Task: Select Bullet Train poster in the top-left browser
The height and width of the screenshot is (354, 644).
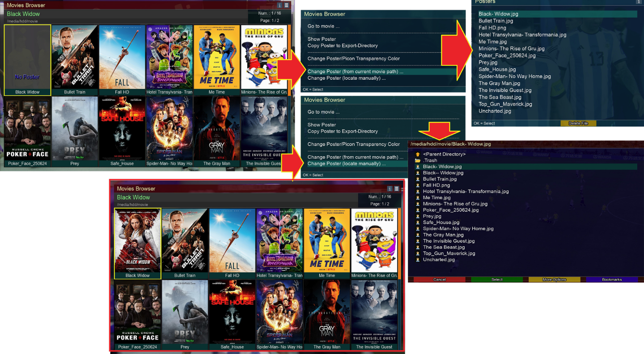Action: tap(75, 57)
